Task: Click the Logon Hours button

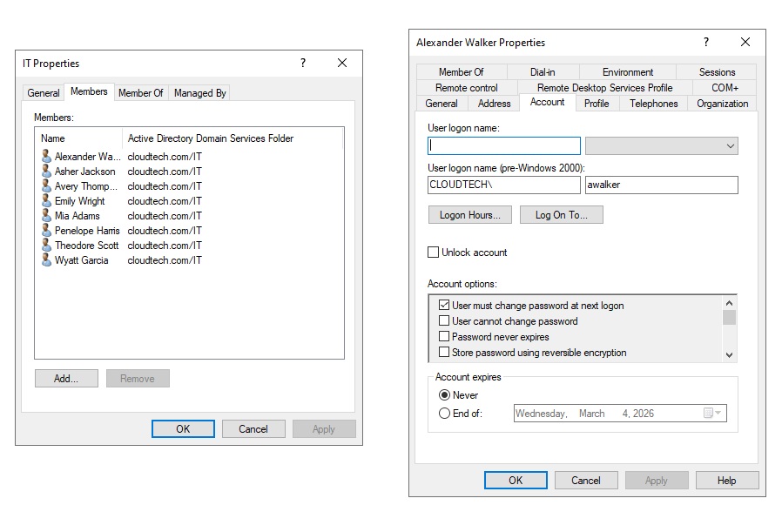Action: click(x=469, y=215)
